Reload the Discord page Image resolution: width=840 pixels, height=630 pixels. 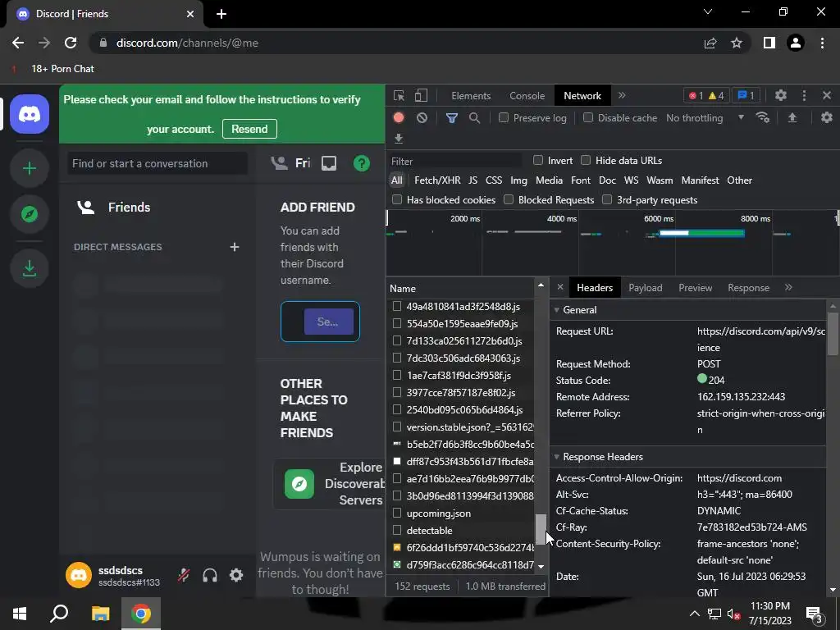71,43
